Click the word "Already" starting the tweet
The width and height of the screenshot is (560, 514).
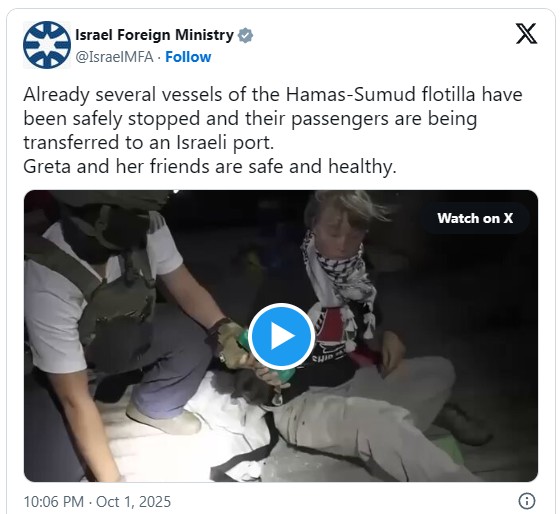click(56, 95)
